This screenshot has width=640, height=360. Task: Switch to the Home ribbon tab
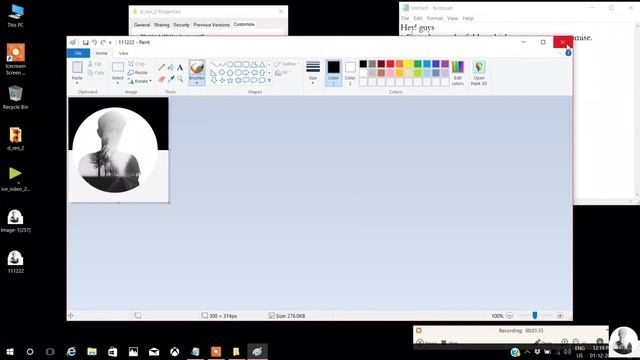point(101,53)
